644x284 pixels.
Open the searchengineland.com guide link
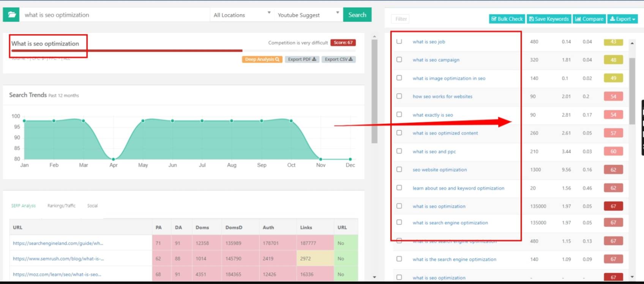tap(58, 243)
